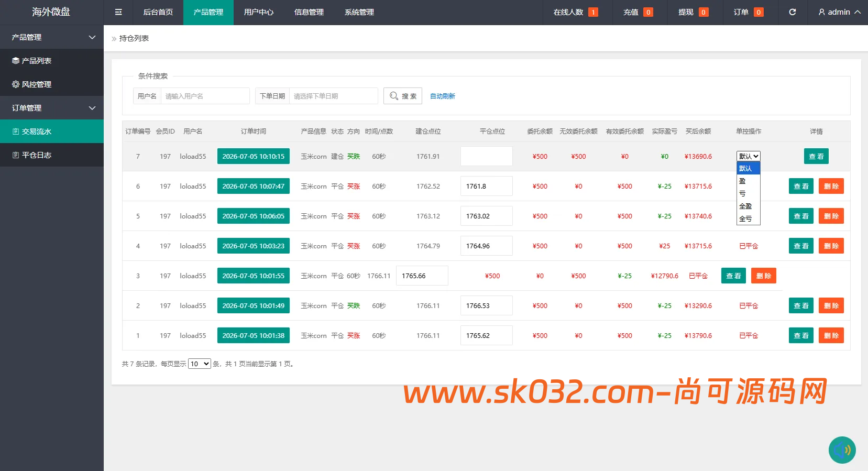Screen dimensions: 868x471
Task: Click 查看 button for order number 7
Action: tap(816, 156)
